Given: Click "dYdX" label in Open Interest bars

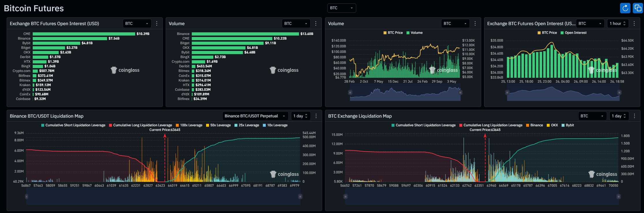Looking at the screenshot, I should tap(26, 90).
